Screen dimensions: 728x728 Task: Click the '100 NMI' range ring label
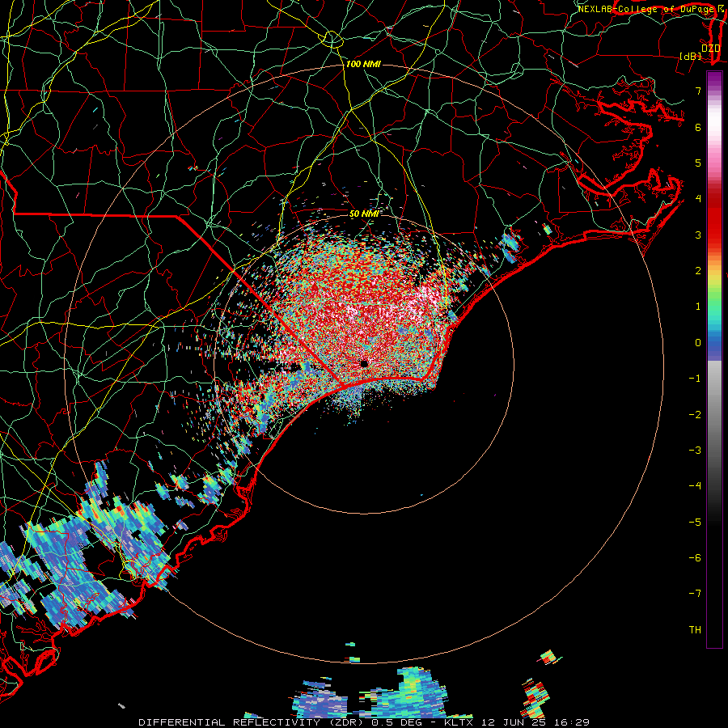click(363, 64)
